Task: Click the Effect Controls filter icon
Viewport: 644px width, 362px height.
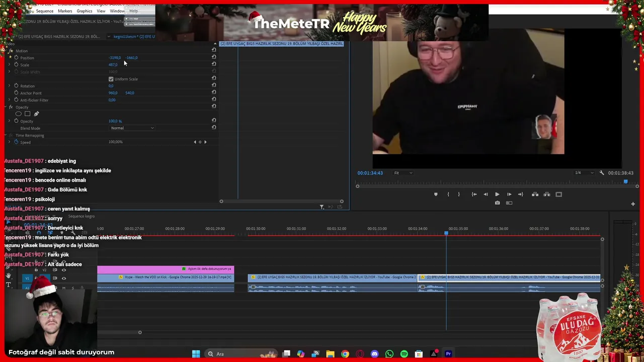Action: click(x=321, y=207)
